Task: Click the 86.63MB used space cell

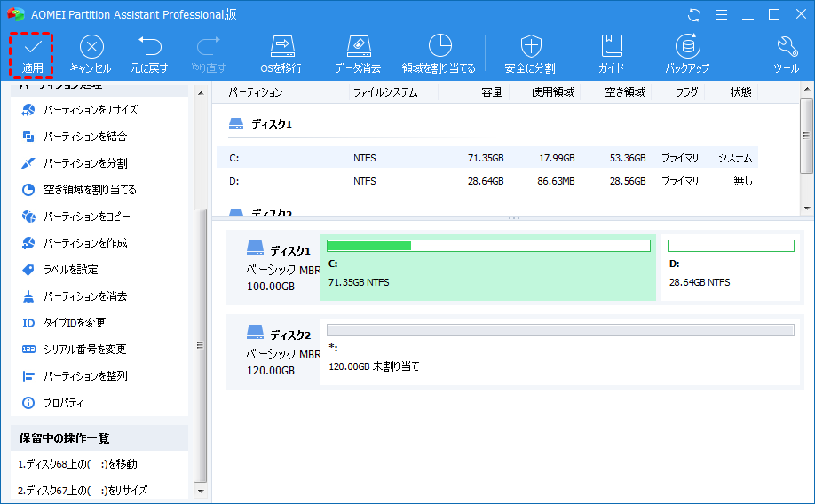Action: [556, 181]
